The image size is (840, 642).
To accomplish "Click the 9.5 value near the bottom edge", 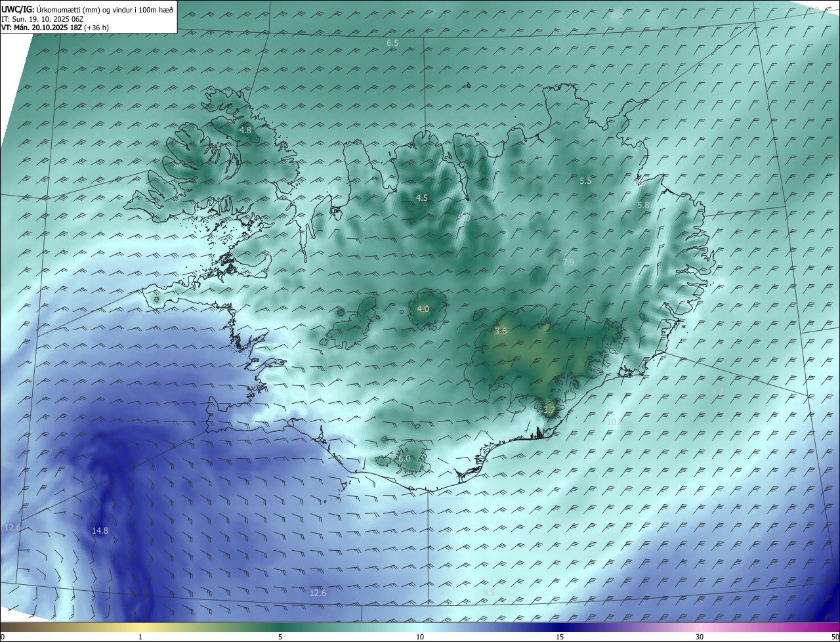I will point(489,593).
